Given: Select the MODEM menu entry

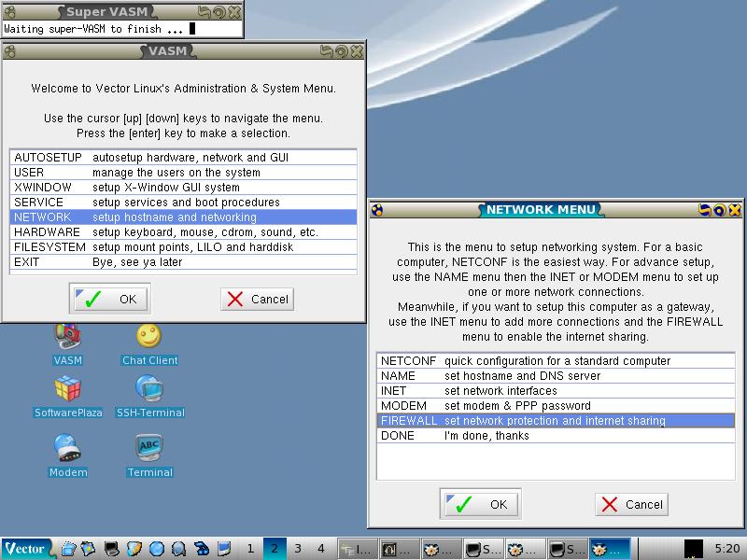Looking at the screenshot, I should [x=555, y=406].
